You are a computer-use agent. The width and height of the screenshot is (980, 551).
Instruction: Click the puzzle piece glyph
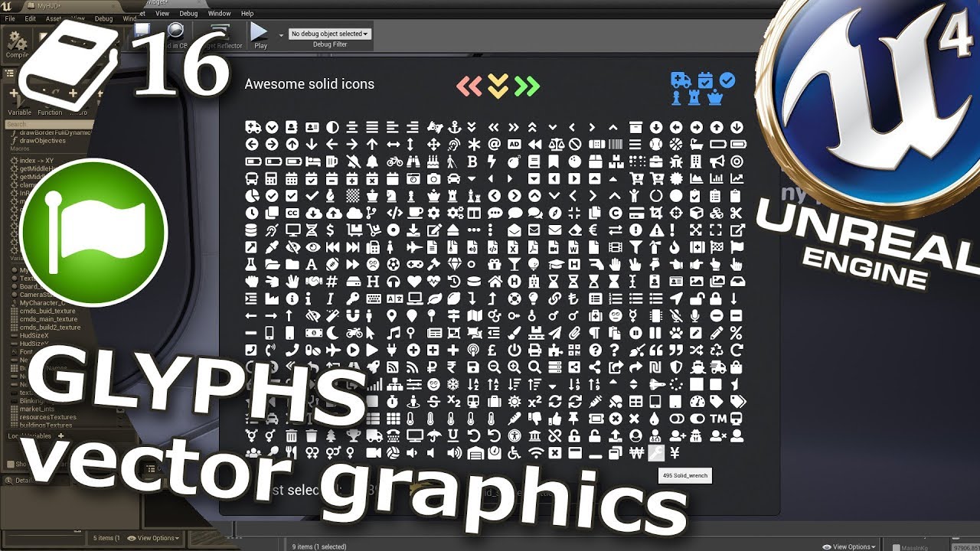[555, 350]
